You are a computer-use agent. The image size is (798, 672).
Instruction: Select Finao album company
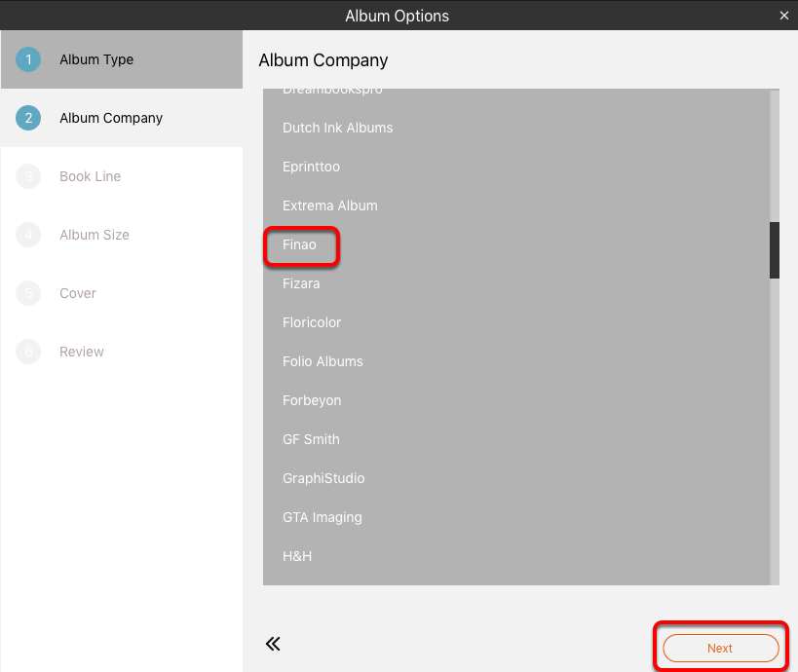pos(516,244)
